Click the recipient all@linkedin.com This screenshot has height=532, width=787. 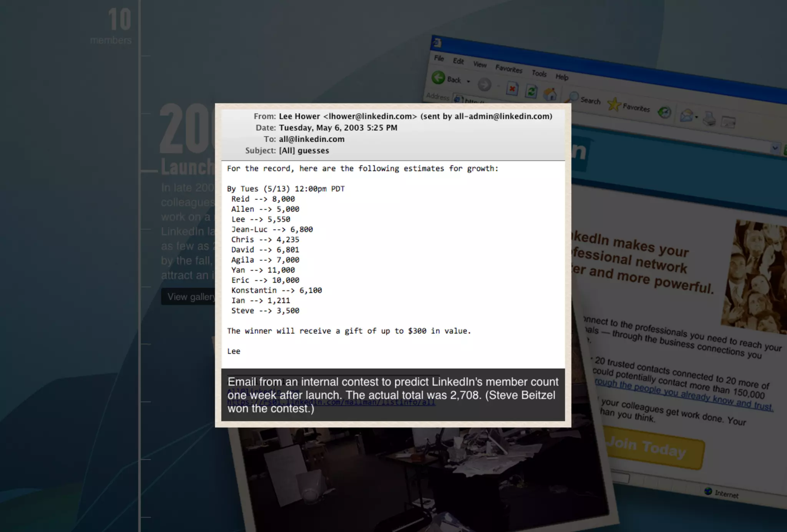pyautogui.click(x=312, y=139)
